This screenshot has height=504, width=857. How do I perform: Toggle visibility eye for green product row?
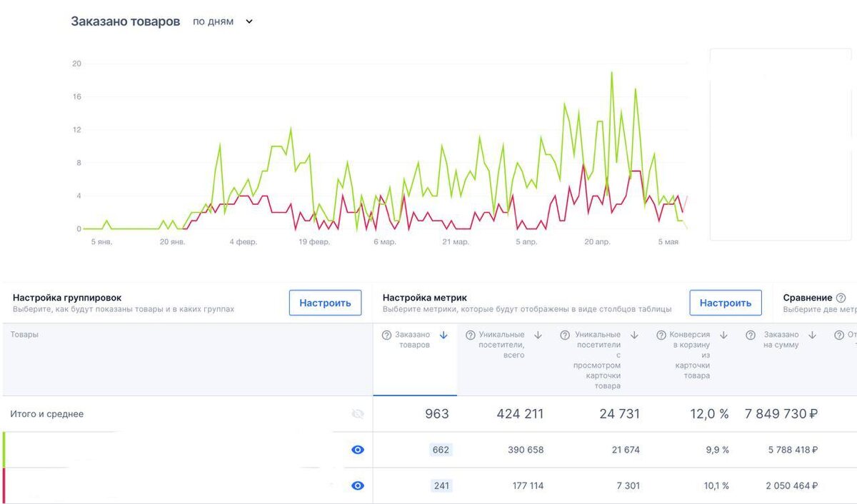click(x=358, y=450)
